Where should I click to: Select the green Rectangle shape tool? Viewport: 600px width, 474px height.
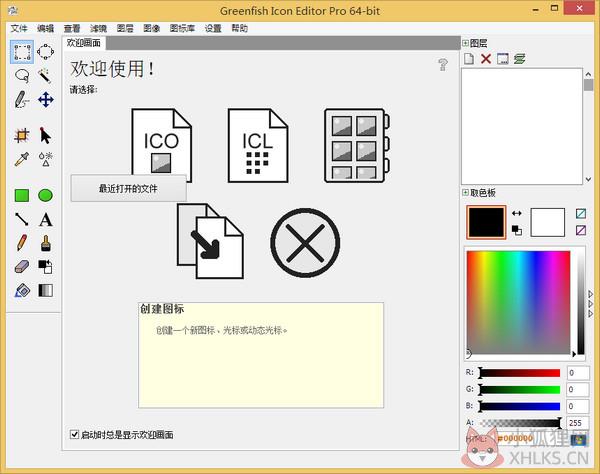pos(22,195)
